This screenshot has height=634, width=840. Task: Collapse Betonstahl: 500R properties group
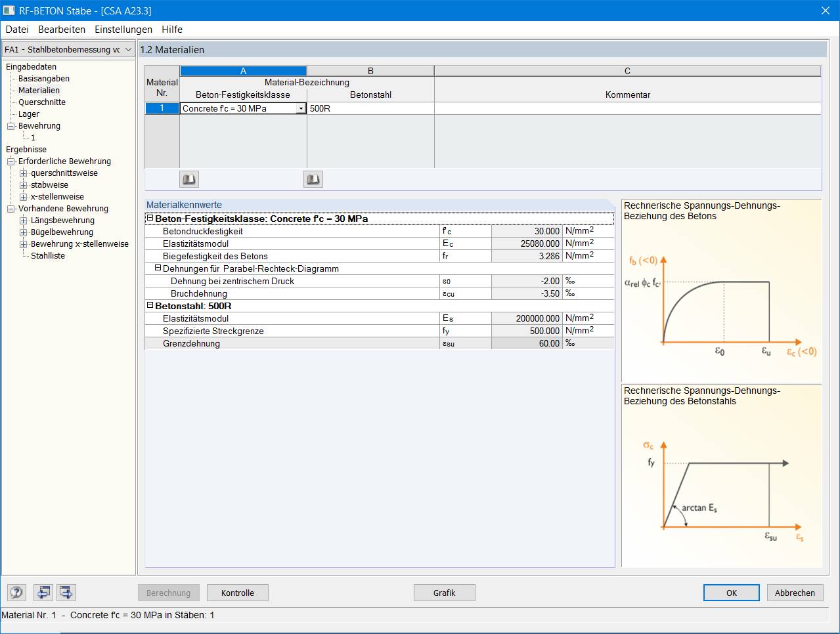150,305
